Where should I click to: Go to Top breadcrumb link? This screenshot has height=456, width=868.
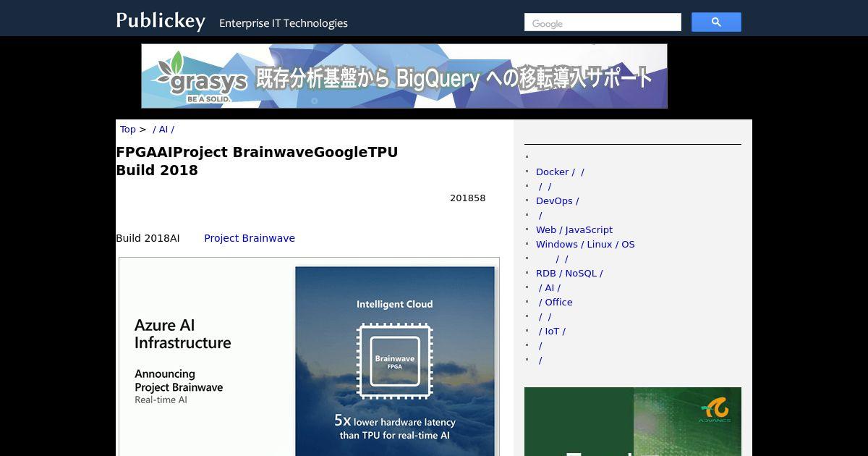(128, 130)
